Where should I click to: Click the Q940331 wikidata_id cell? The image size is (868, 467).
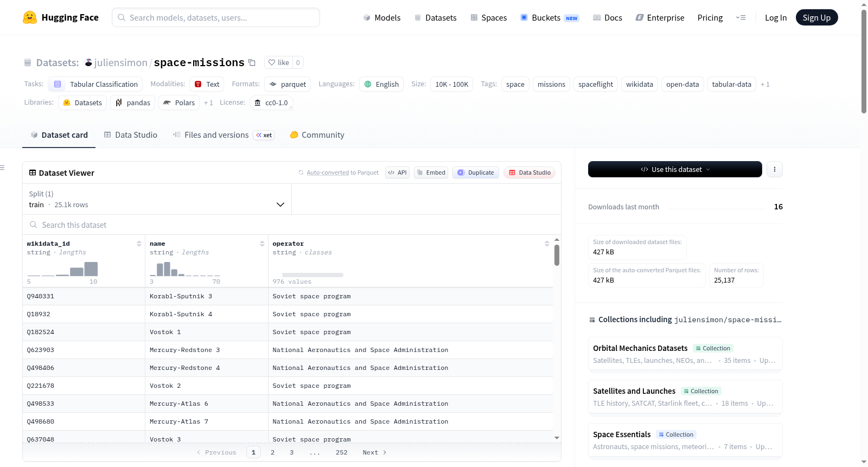[84, 296]
